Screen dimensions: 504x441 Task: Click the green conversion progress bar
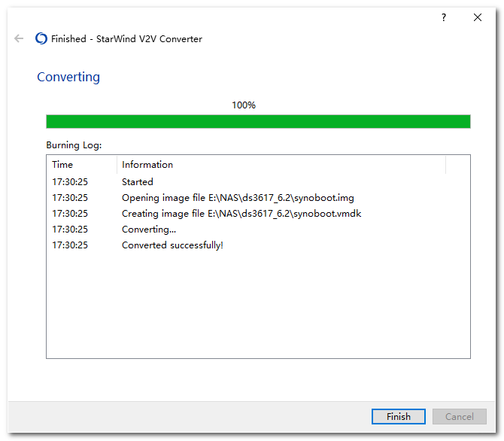tap(258, 122)
